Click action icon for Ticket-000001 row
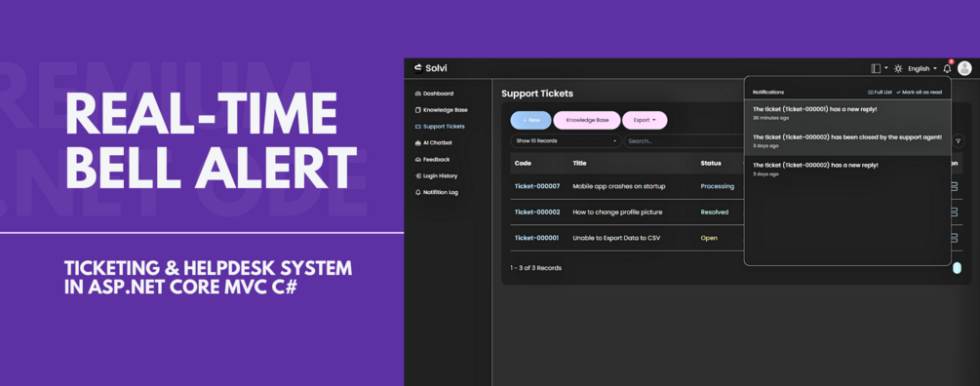The image size is (980, 386). coord(955,238)
